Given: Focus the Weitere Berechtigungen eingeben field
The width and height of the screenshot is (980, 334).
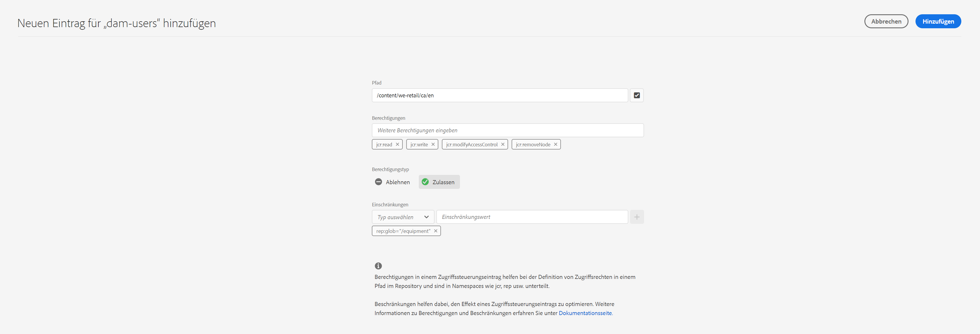Looking at the screenshot, I should click(507, 130).
